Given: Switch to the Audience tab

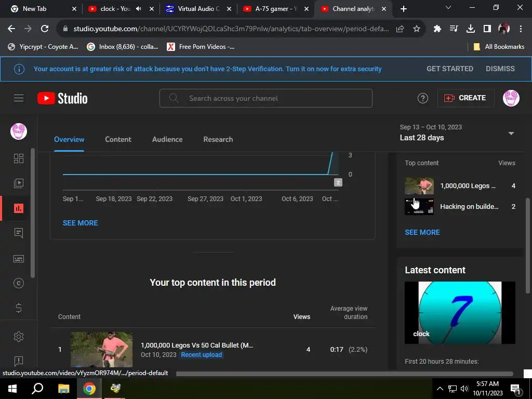Looking at the screenshot, I should pos(167,139).
